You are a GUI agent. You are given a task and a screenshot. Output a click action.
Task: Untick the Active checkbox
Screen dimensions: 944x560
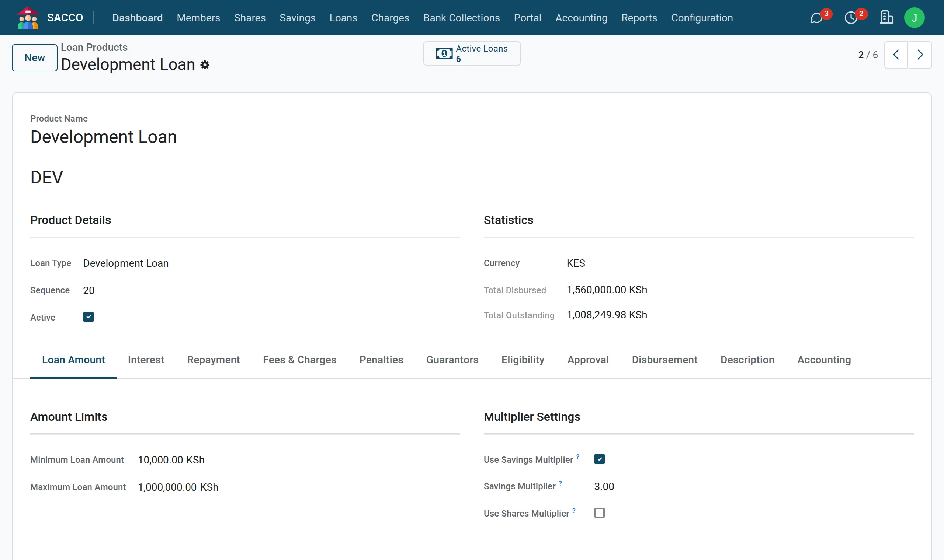point(88,316)
